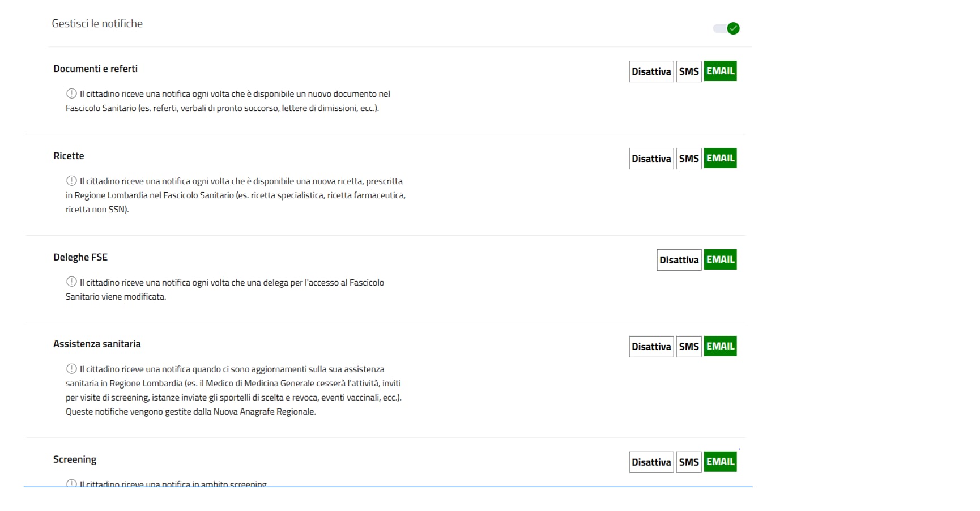Select EMAIL for Documenti e referti
980x511 pixels.
click(x=720, y=71)
